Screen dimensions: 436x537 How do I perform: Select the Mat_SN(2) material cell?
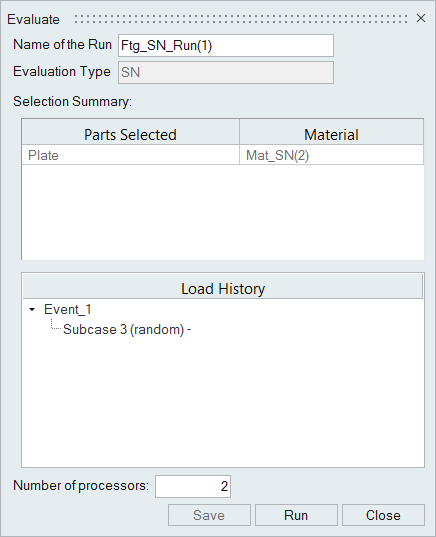click(x=332, y=155)
